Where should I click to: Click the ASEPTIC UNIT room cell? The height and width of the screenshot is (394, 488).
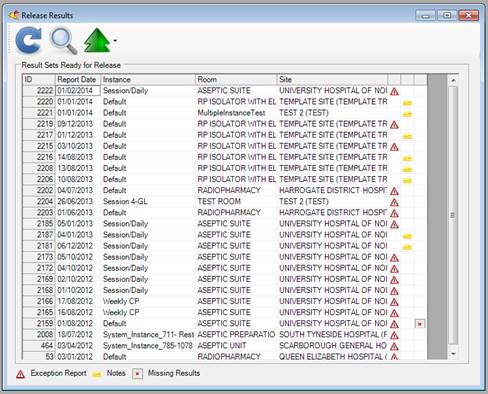236,345
